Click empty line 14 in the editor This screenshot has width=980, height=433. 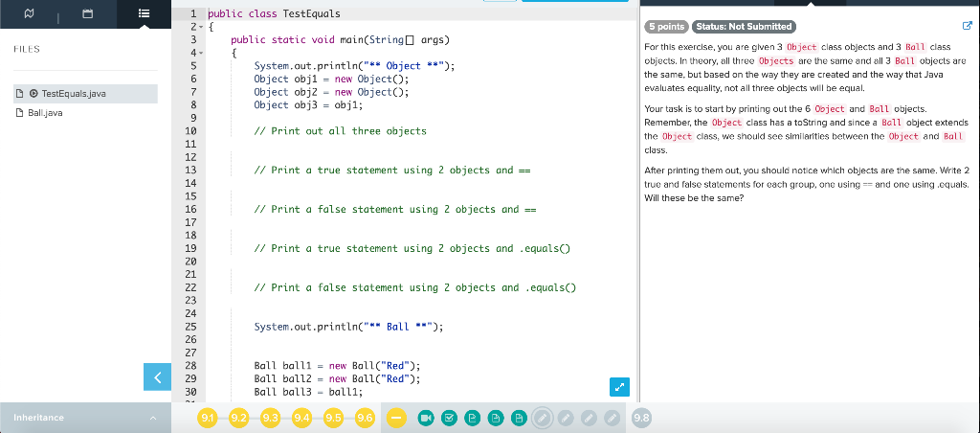pos(419,183)
